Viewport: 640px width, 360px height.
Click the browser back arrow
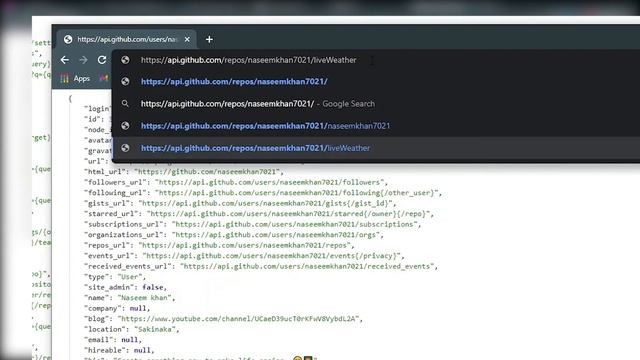(64, 60)
